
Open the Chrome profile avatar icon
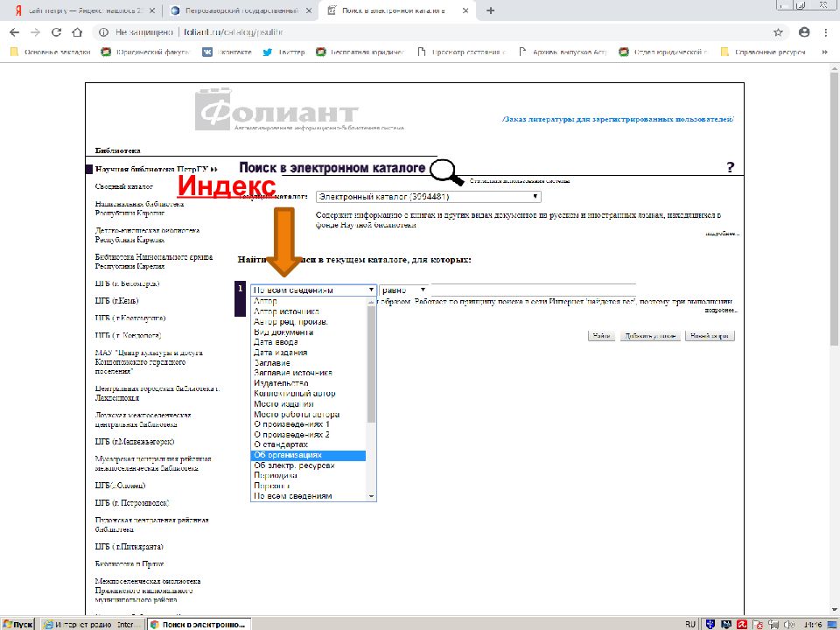tap(804, 31)
